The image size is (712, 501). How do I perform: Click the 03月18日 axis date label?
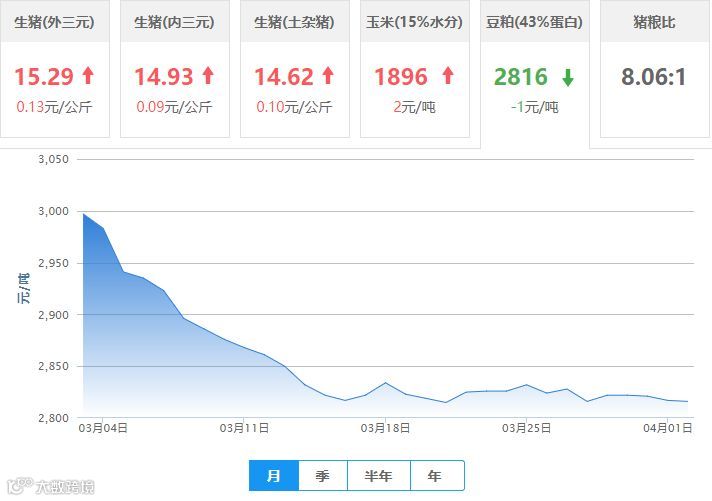386,428
